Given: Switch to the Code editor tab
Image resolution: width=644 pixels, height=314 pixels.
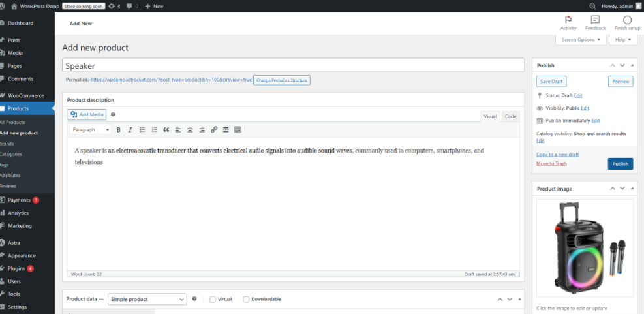Looking at the screenshot, I should (510, 116).
